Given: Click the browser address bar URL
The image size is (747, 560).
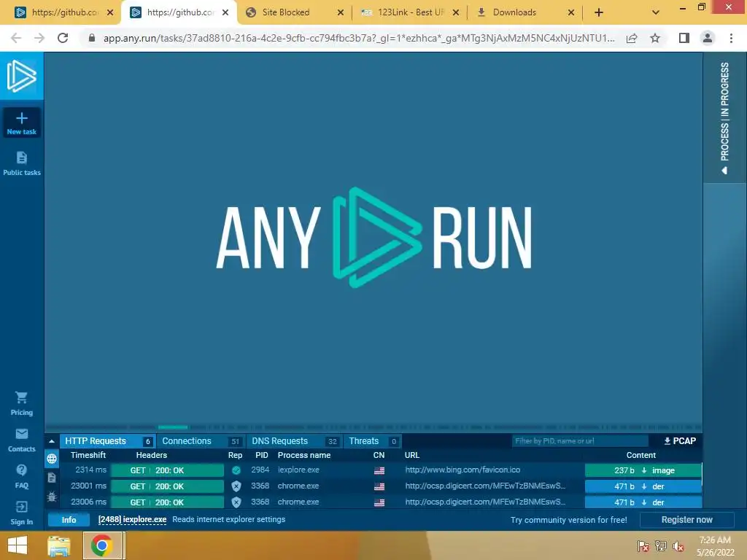Looking at the screenshot, I should coord(359,38).
